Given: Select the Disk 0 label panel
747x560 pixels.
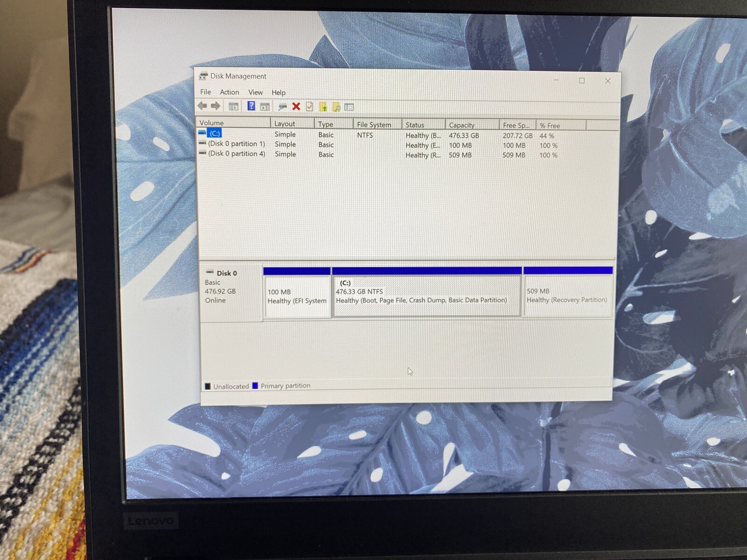Looking at the screenshot, I should click(x=231, y=293).
